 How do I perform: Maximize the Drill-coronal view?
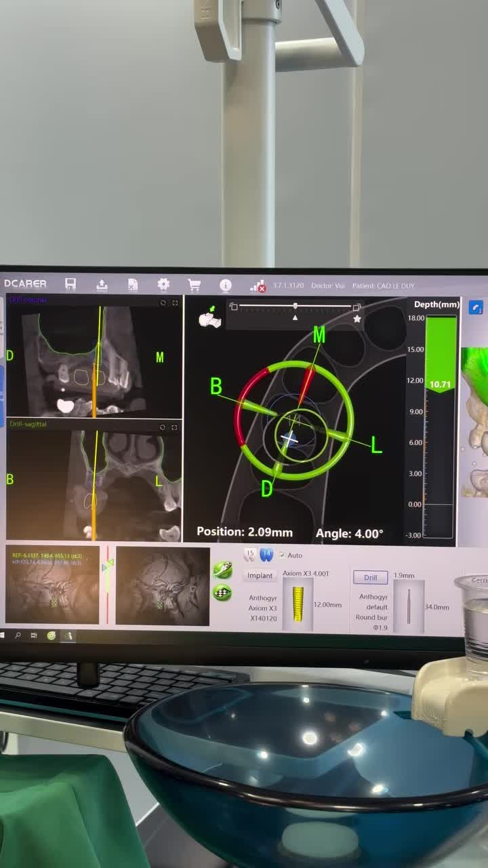point(175,303)
